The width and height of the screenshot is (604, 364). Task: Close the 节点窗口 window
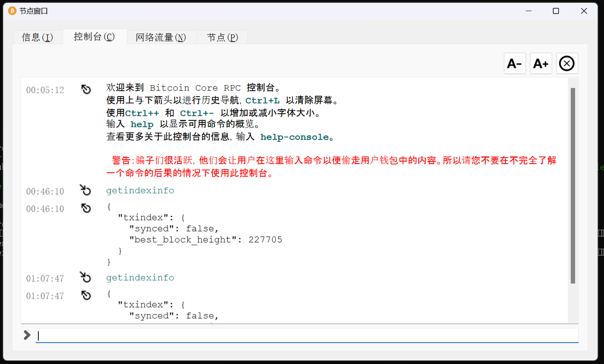tap(583, 11)
